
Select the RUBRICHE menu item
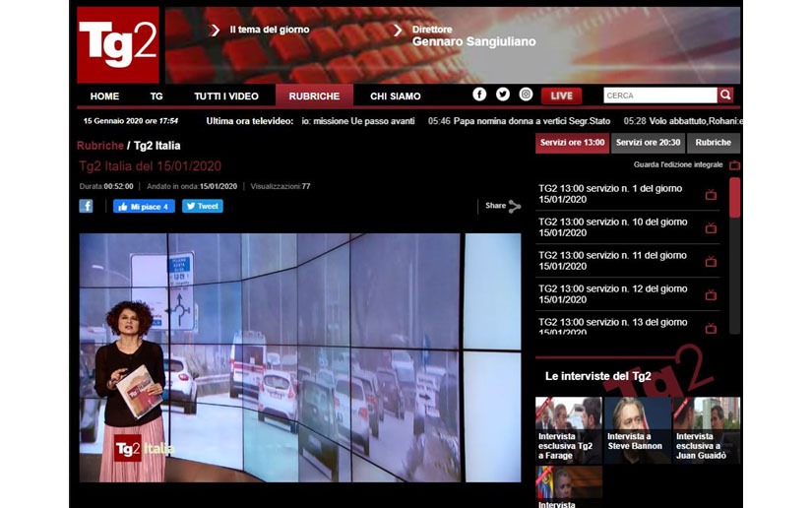click(x=314, y=96)
